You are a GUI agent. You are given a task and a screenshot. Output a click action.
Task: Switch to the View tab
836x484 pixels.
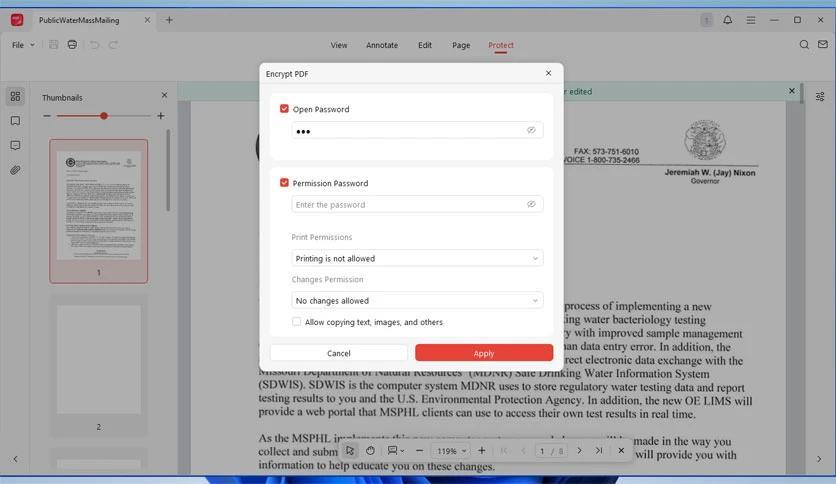[x=339, y=45]
